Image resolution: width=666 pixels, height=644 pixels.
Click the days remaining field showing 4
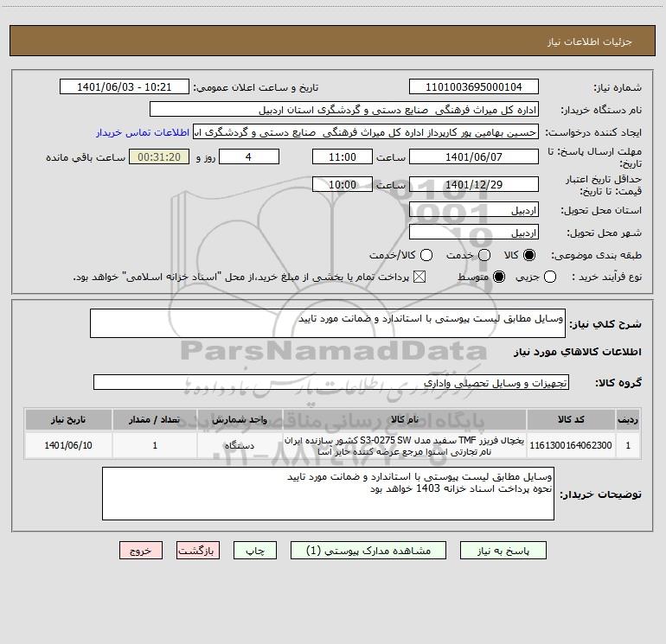(x=248, y=156)
